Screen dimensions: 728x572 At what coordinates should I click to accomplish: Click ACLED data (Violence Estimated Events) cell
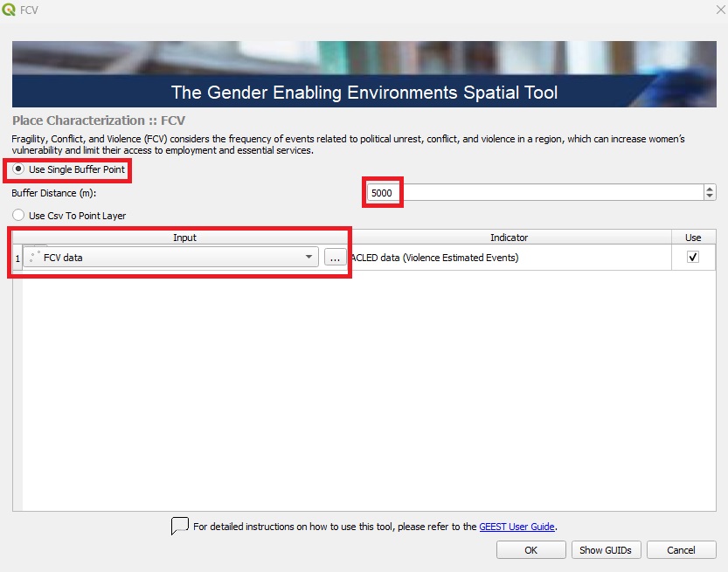(x=509, y=258)
